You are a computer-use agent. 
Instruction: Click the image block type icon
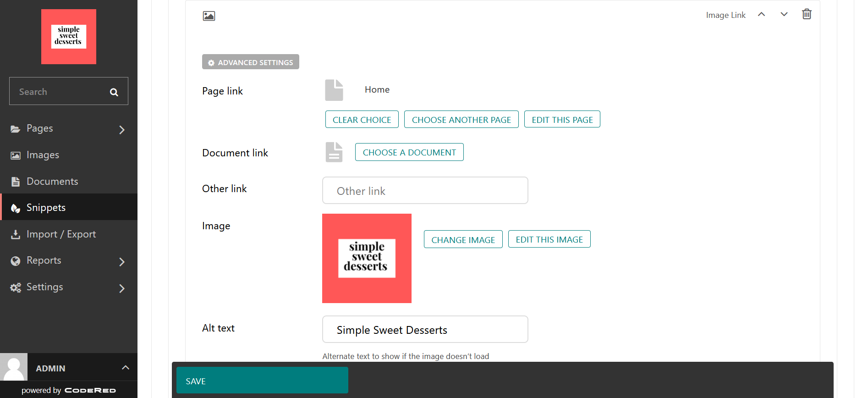point(209,16)
